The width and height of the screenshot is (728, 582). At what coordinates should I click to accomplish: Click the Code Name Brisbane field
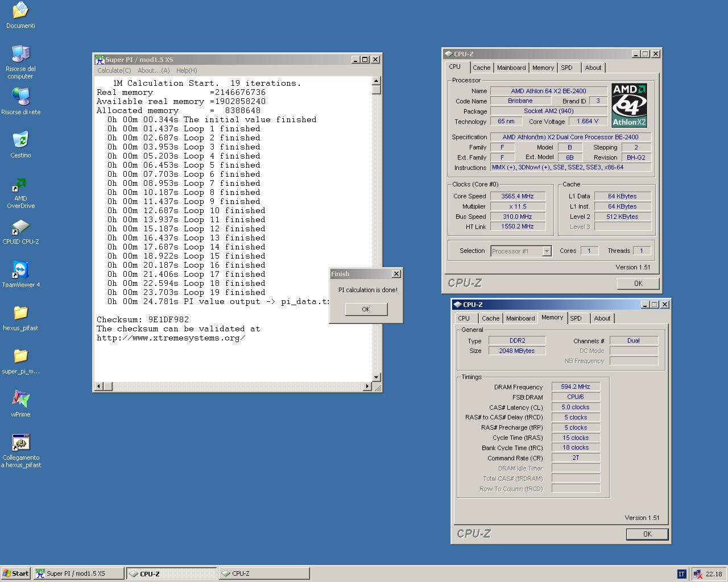(520, 101)
